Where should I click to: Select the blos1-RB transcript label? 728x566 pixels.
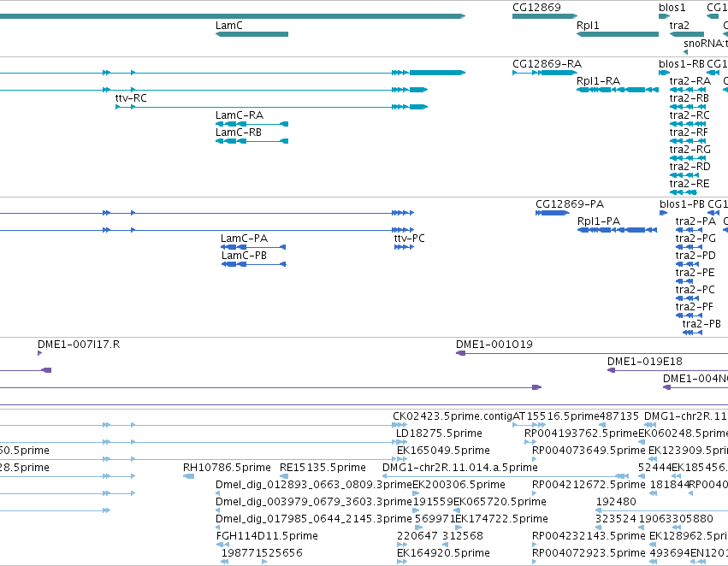pos(682,63)
